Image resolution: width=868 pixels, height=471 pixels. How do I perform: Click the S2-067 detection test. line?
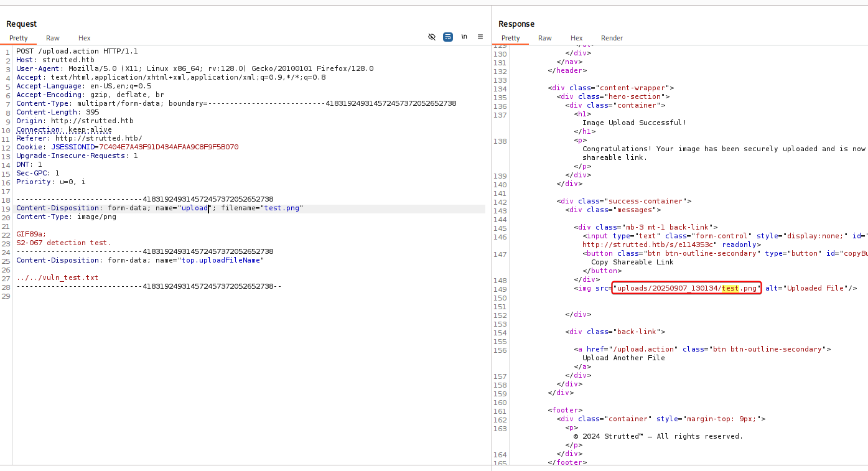pyautogui.click(x=64, y=243)
